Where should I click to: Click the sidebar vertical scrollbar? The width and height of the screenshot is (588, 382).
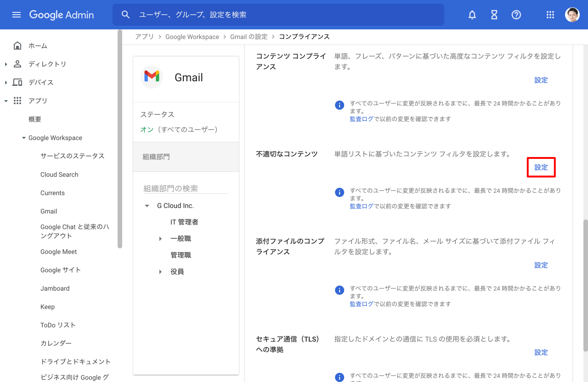120,139
